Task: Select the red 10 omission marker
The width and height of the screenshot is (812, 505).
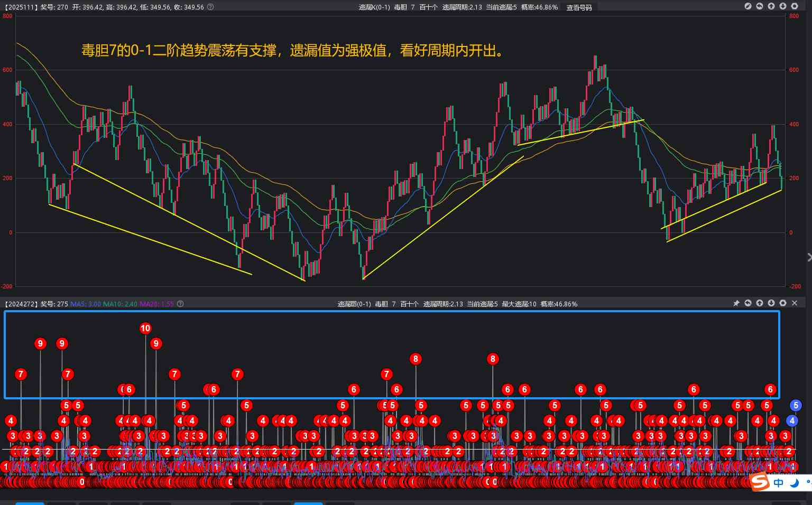Action: (x=145, y=328)
